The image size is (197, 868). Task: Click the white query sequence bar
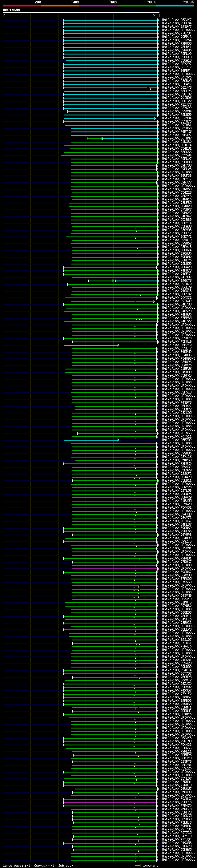[x=81, y=12]
